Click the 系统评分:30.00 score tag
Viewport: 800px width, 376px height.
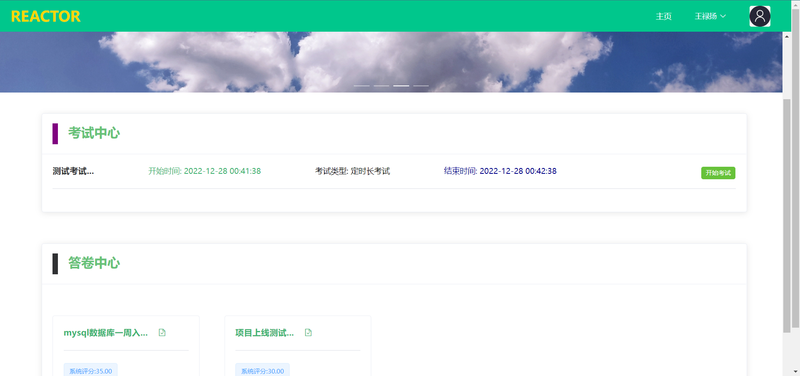(262, 371)
